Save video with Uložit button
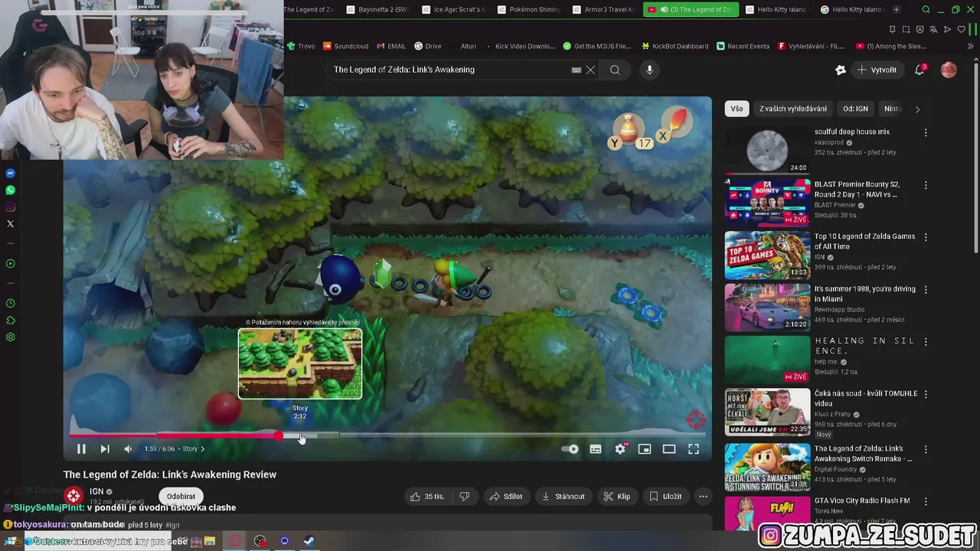Viewport: 980px width, 551px height. tap(665, 497)
